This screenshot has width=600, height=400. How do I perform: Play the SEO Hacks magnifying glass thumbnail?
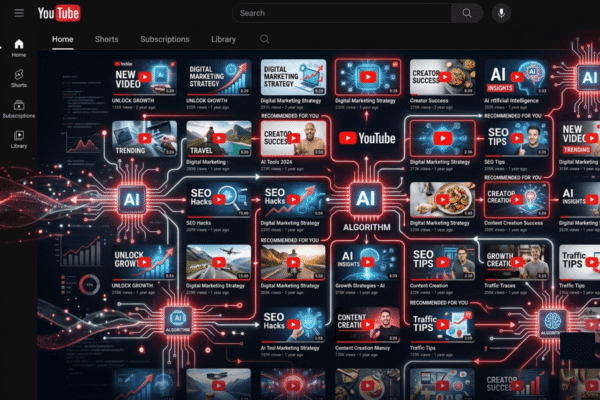point(219,200)
